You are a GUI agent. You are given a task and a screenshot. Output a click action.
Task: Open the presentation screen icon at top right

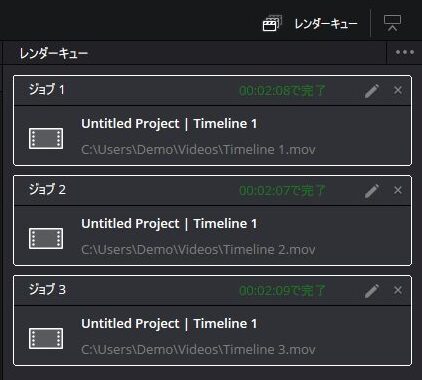click(392, 23)
